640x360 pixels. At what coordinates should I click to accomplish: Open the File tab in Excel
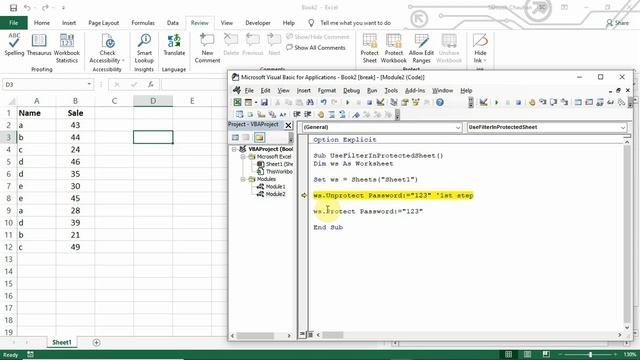tap(13, 23)
